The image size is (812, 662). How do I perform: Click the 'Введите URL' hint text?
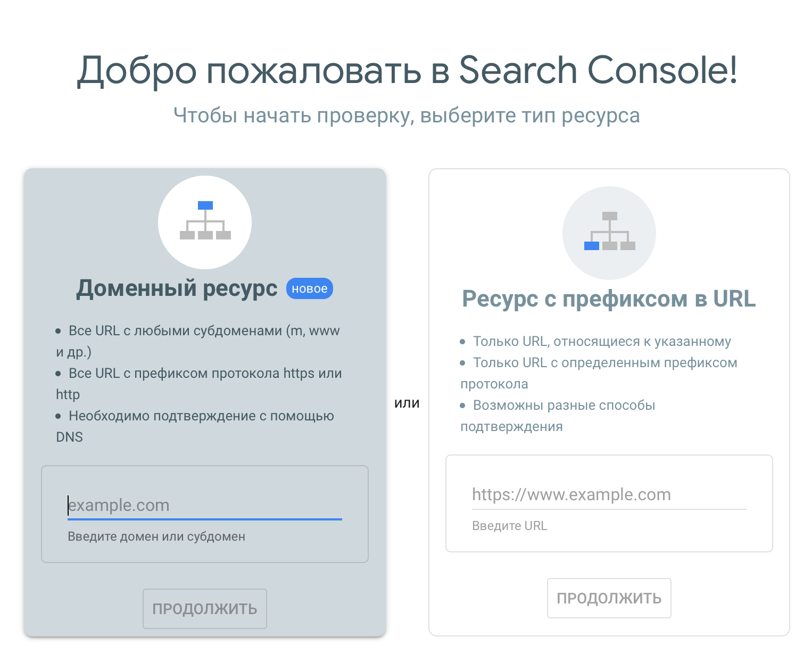[509, 526]
